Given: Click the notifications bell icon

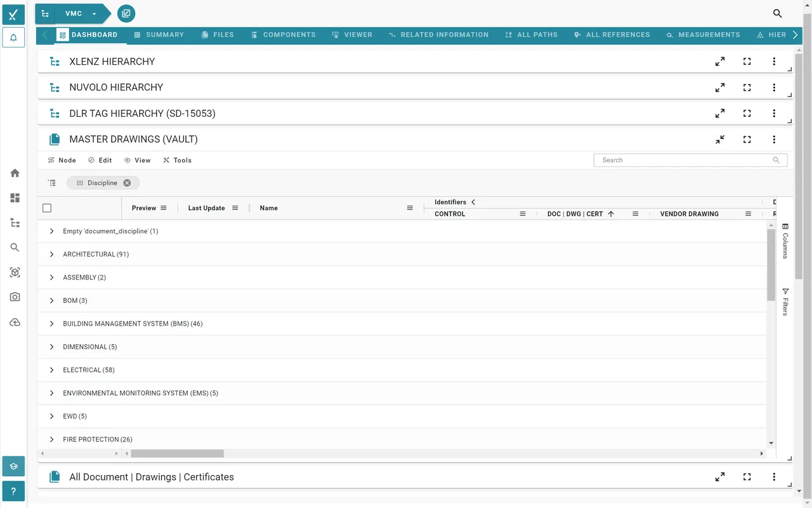Looking at the screenshot, I should point(14,38).
